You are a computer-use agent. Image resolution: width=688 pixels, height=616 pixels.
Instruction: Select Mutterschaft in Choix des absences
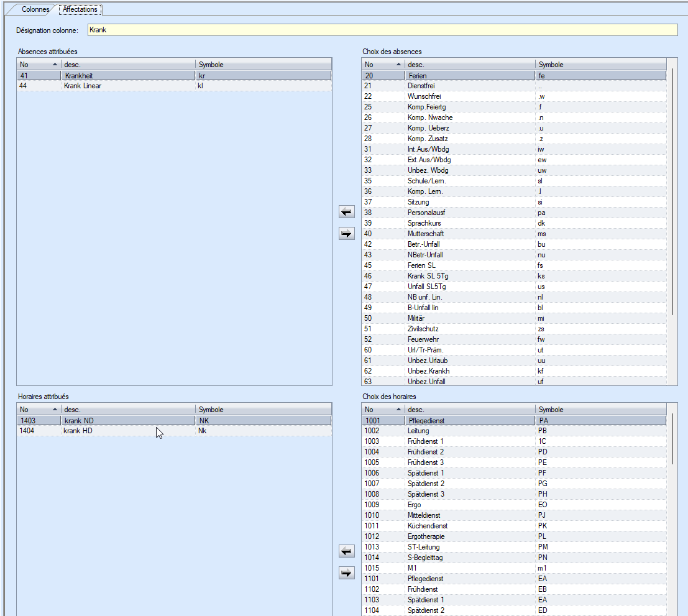(x=426, y=234)
